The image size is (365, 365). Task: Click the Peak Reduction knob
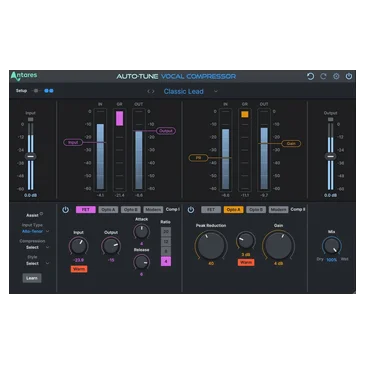click(211, 245)
